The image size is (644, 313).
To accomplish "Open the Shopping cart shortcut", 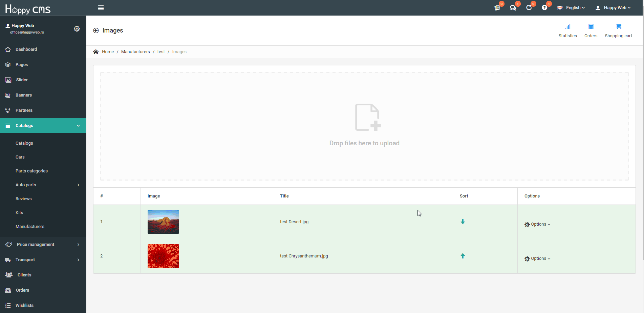I will [619, 31].
